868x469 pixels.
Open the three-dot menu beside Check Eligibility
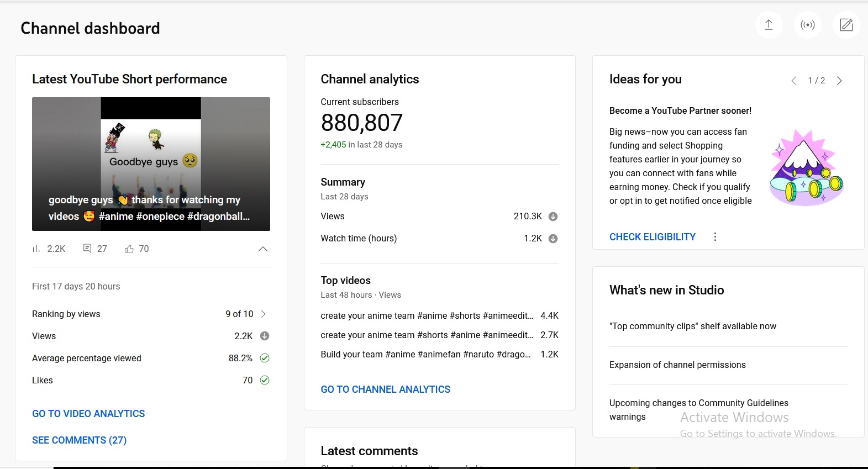(x=715, y=237)
